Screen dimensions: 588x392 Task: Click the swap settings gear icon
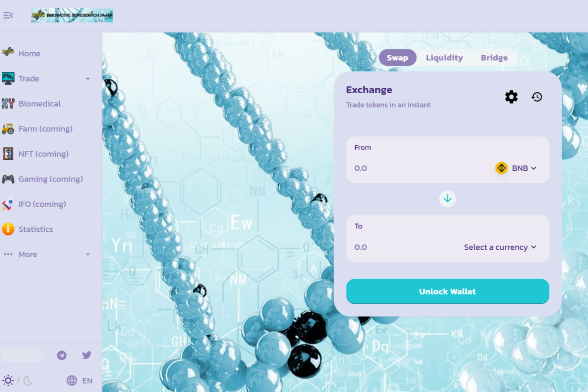(511, 97)
